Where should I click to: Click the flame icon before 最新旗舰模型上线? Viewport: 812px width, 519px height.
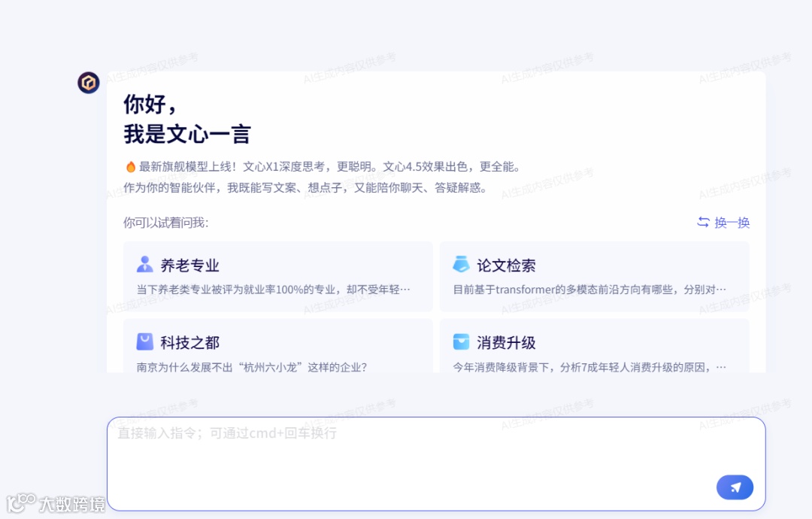click(131, 167)
